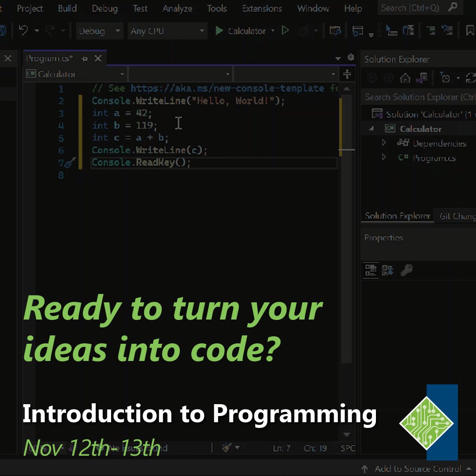Image resolution: width=476 pixels, height=476 pixels.
Task: Open the Test menu
Action: click(x=140, y=8)
